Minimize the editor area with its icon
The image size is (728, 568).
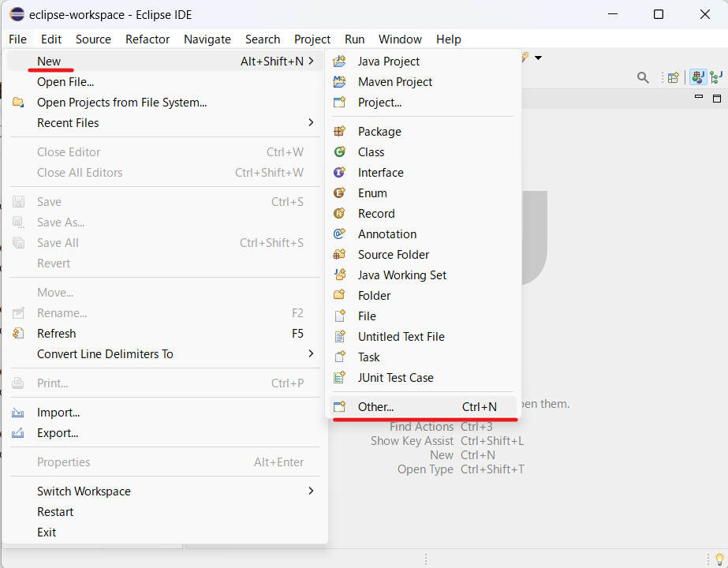(x=698, y=96)
